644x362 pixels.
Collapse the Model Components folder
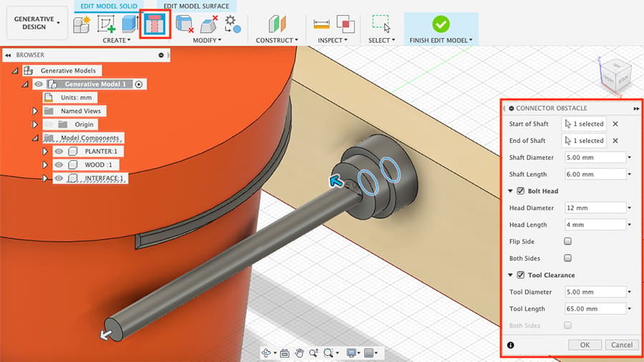pyautogui.click(x=35, y=138)
